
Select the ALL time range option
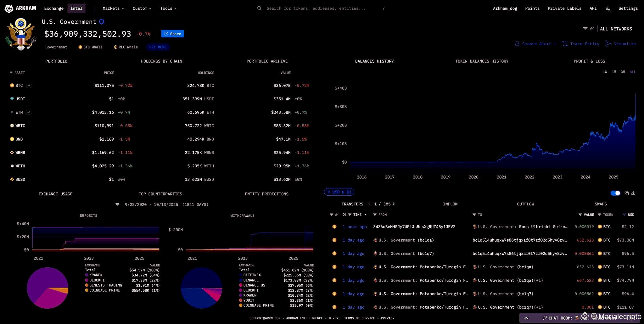click(632, 72)
